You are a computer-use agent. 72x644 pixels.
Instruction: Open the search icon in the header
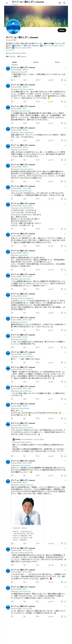click(x=64, y=3)
